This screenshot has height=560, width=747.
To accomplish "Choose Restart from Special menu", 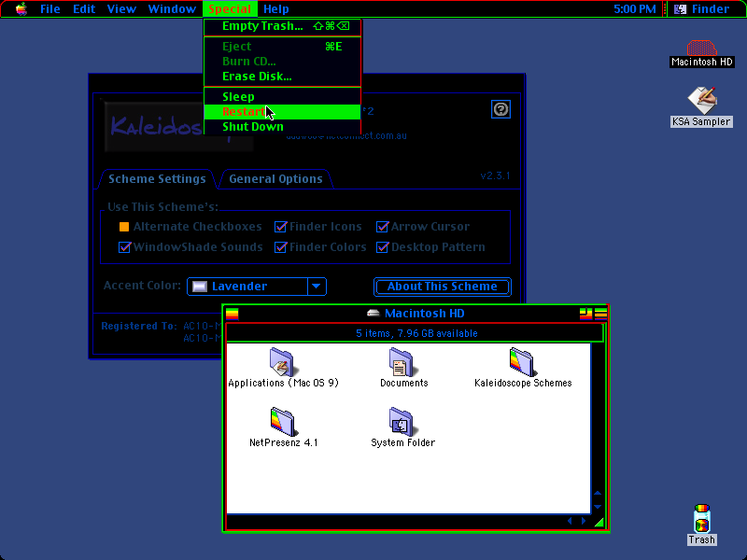I will coord(282,112).
